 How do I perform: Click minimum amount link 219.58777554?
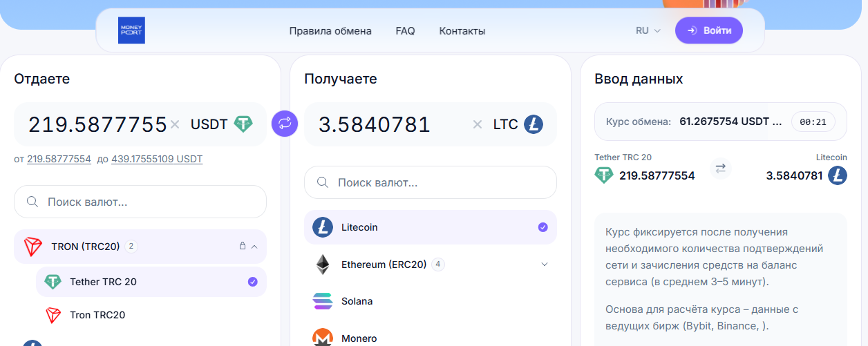click(59, 159)
